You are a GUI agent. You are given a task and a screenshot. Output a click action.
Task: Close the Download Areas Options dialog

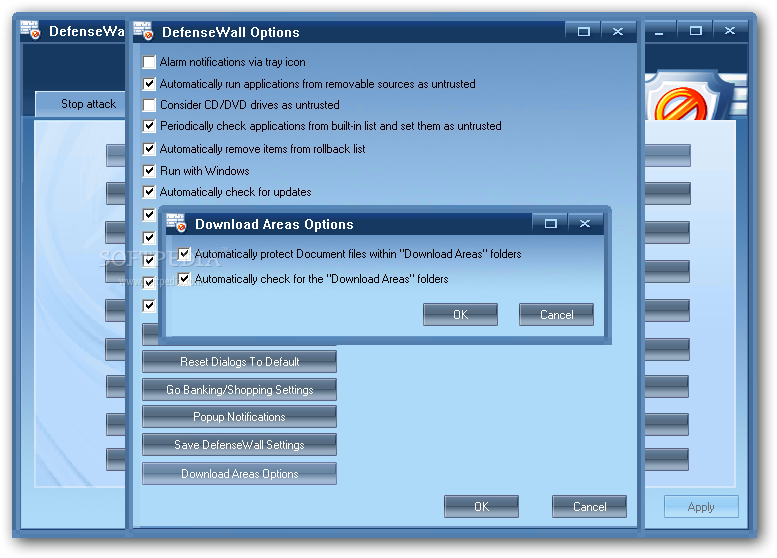[585, 223]
